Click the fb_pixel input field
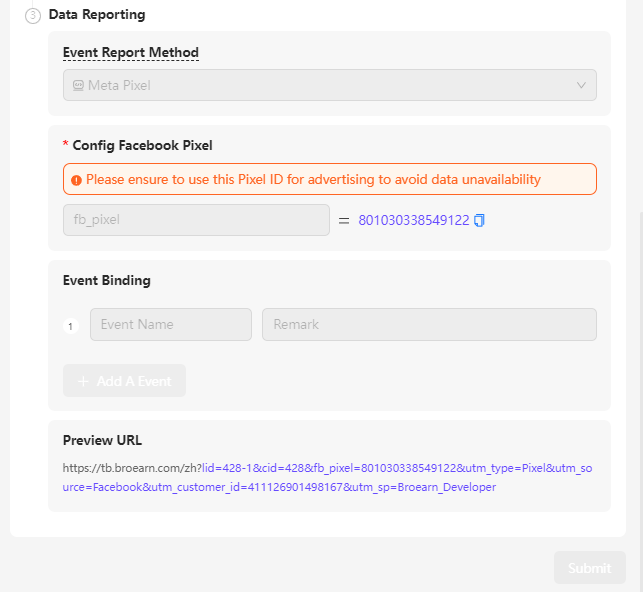The width and height of the screenshot is (643, 592). click(x=196, y=220)
